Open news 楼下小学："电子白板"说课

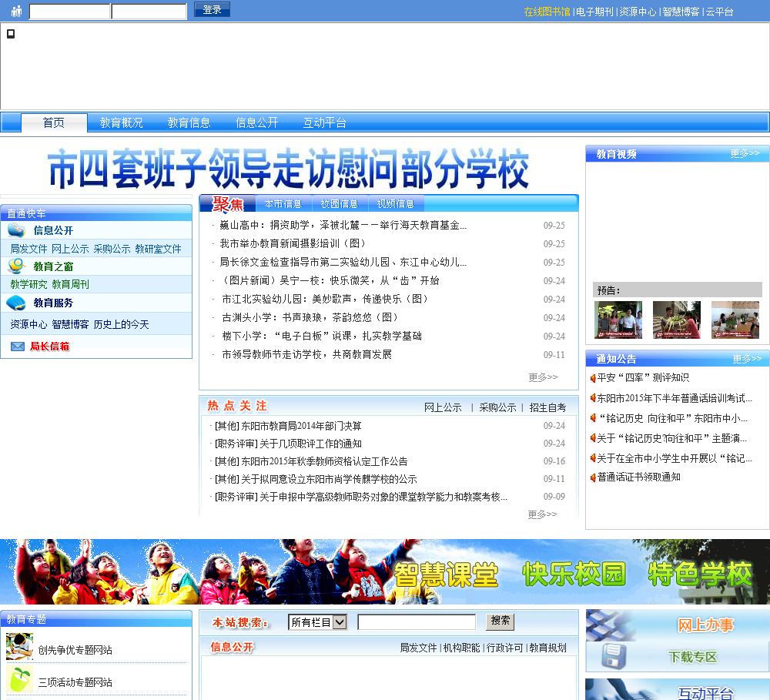coord(322,336)
